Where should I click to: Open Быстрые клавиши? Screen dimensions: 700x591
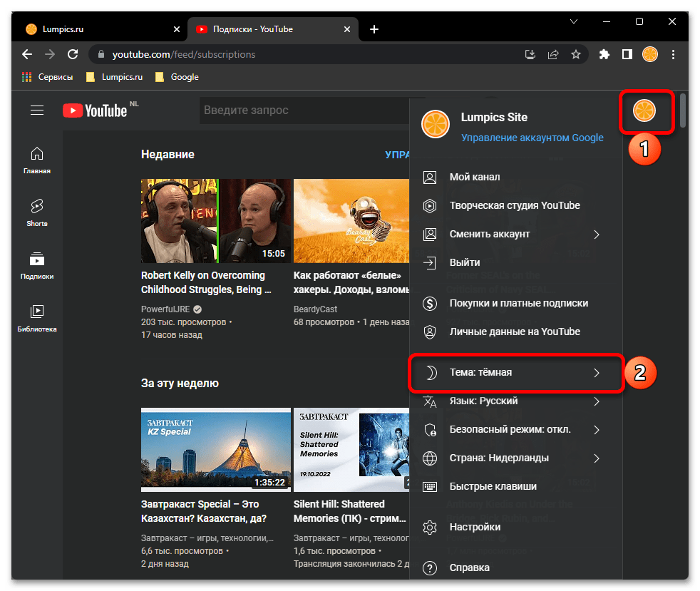515,486
